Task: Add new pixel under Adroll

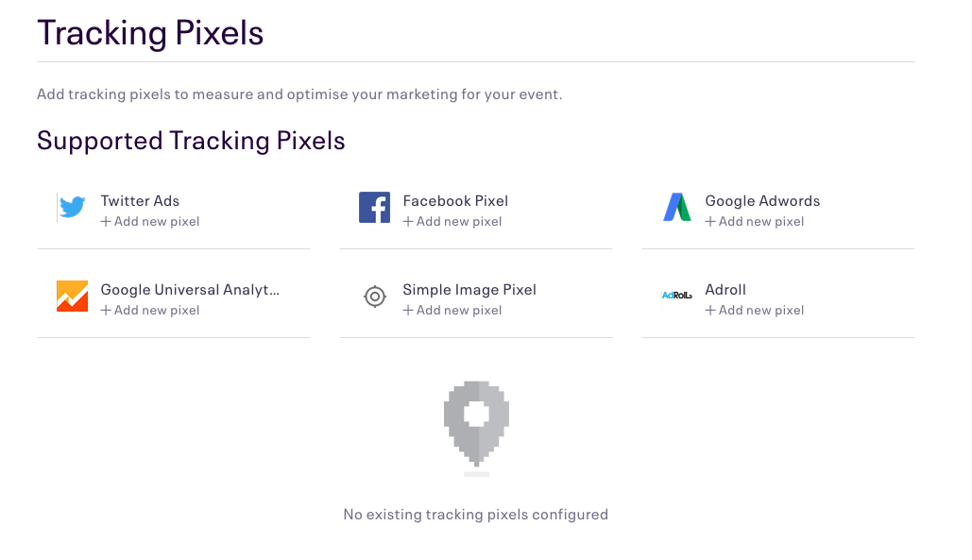Action: (755, 311)
